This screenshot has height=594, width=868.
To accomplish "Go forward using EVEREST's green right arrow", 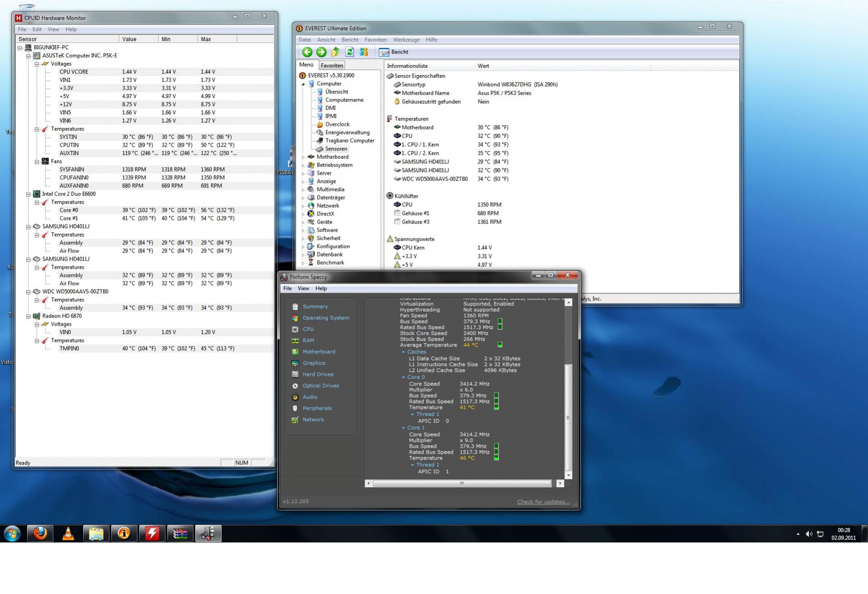I will click(321, 52).
